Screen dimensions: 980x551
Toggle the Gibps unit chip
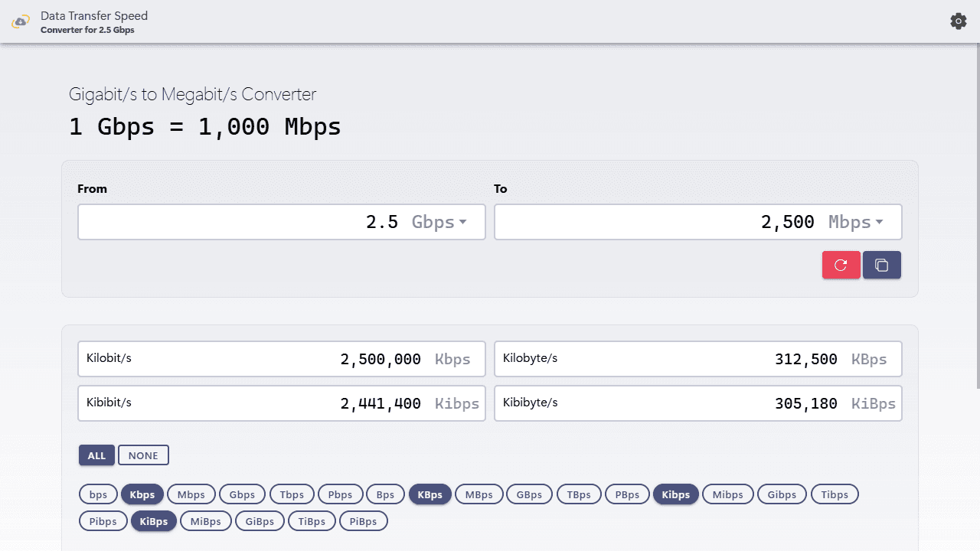click(782, 494)
